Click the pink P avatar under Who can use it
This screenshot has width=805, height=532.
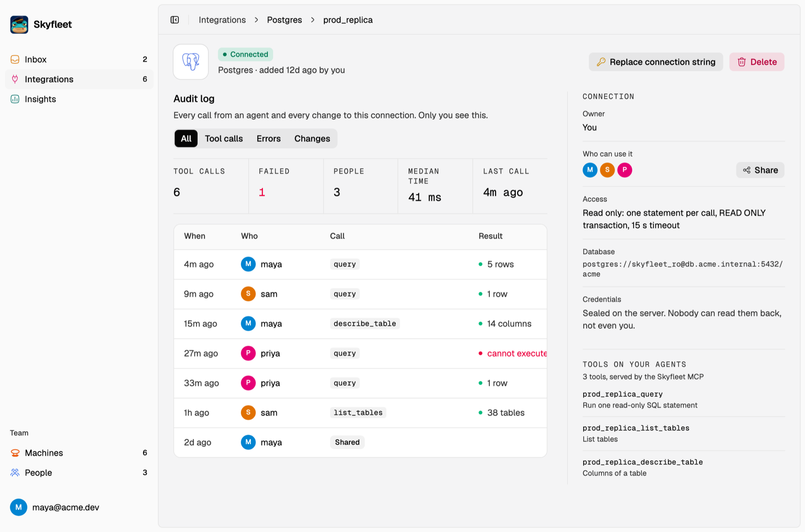625,170
